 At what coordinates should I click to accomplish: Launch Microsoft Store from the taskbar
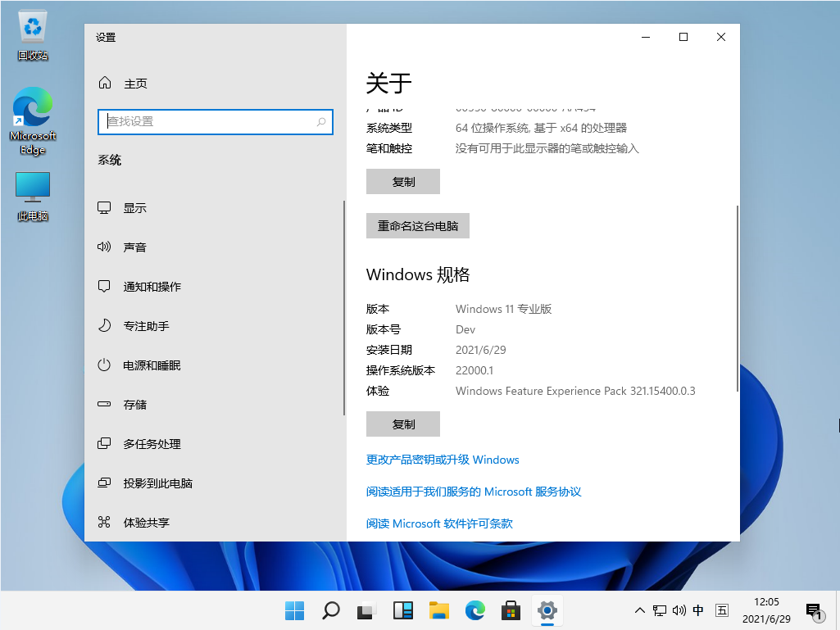pos(511,610)
